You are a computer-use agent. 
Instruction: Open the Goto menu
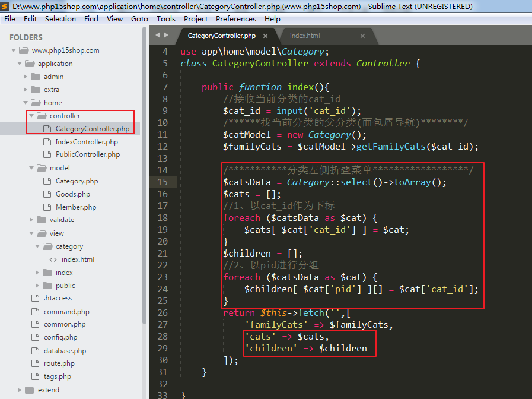coord(139,19)
